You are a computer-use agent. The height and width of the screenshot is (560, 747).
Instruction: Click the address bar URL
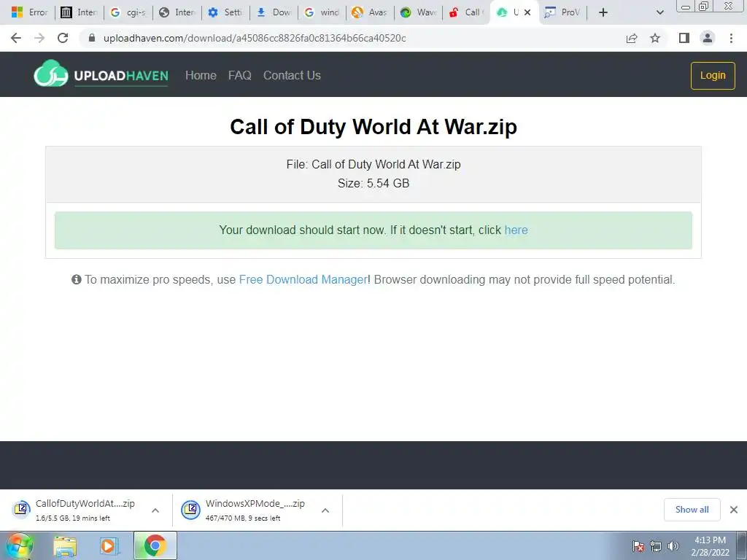pos(255,38)
